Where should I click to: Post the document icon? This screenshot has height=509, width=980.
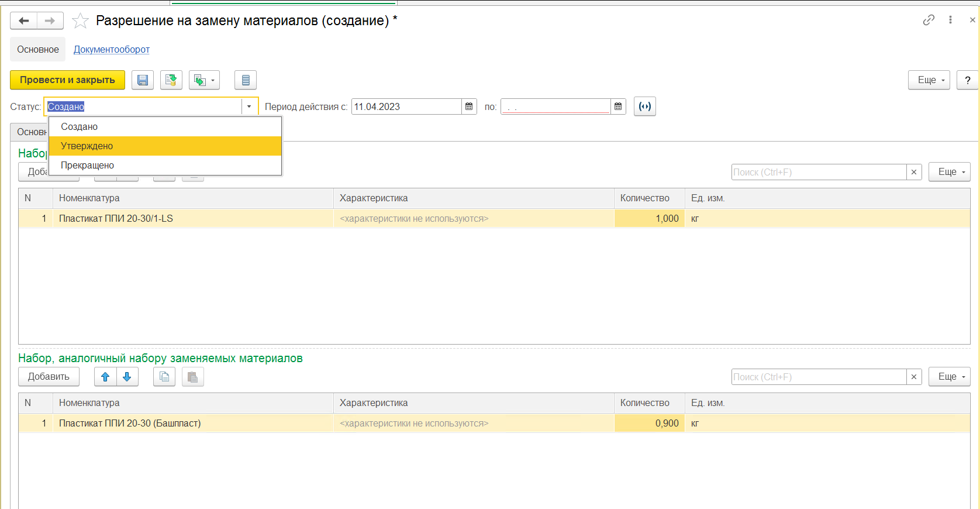171,80
